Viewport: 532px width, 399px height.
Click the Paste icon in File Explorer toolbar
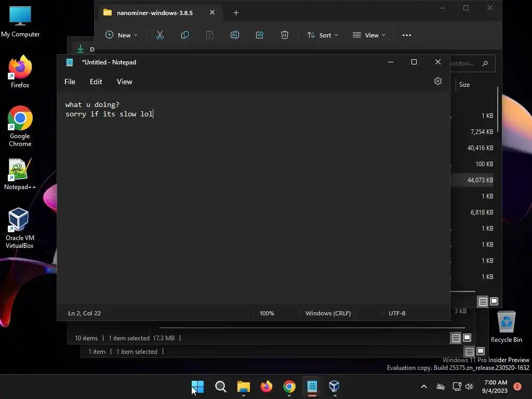pyautogui.click(x=210, y=35)
